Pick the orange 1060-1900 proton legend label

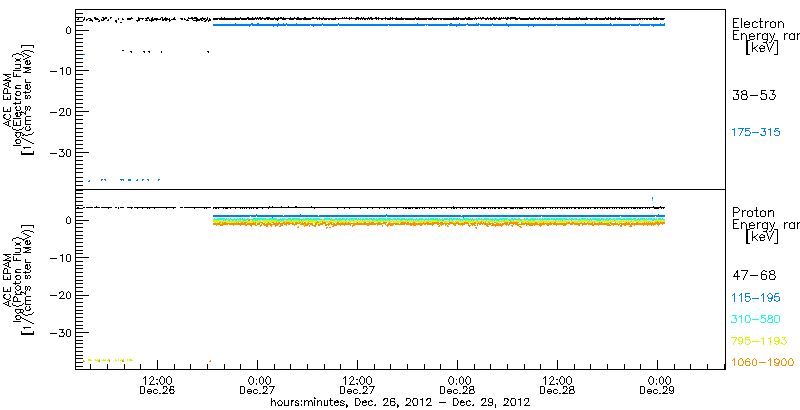tap(763, 362)
